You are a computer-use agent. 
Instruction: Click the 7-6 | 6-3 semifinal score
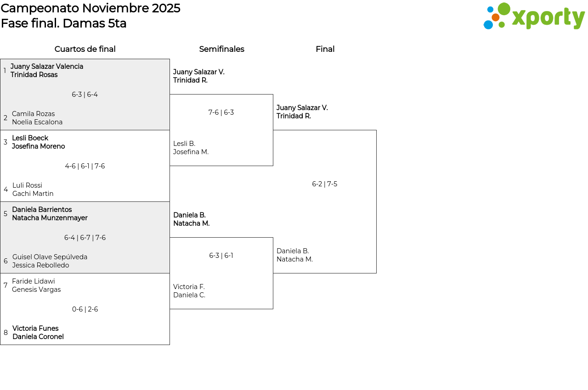tap(221, 112)
